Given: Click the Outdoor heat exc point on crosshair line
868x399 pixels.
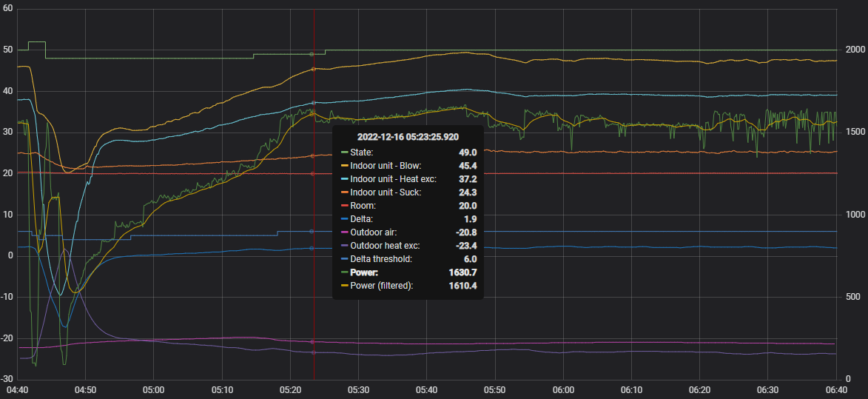Looking at the screenshot, I should tap(313, 352).
